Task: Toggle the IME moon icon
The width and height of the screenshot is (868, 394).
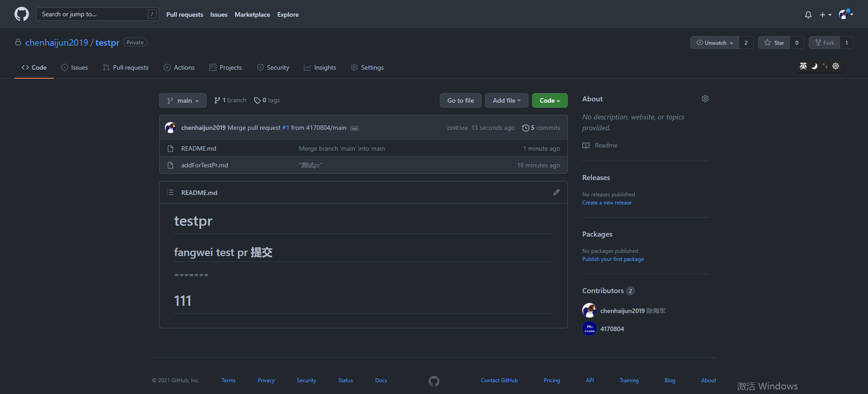Action: [x=814, y=66]
